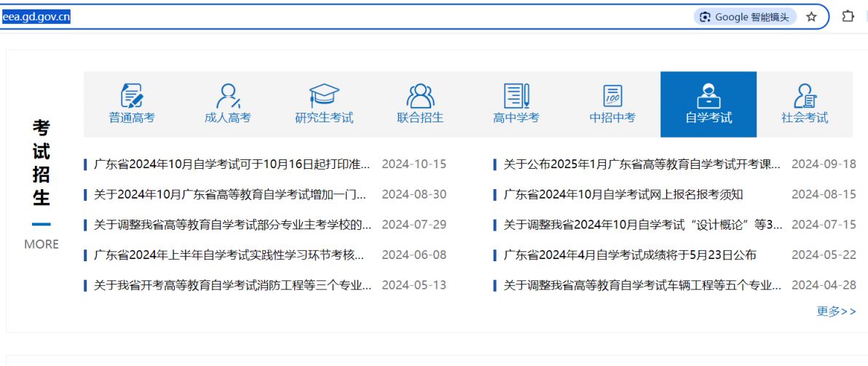Click the date 2024-10-15
868x366 pixels.
(x=414, y=164)
